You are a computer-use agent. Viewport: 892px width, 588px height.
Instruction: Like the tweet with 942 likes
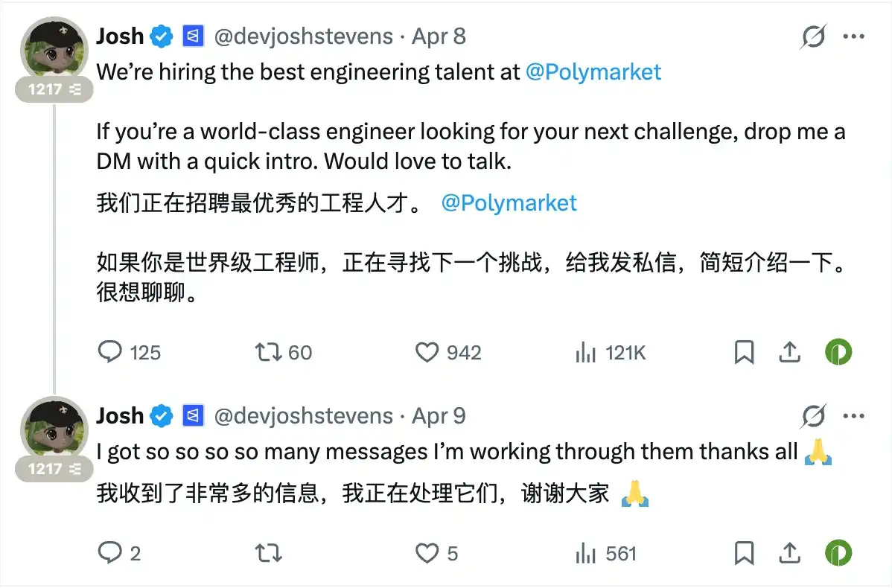427,352
